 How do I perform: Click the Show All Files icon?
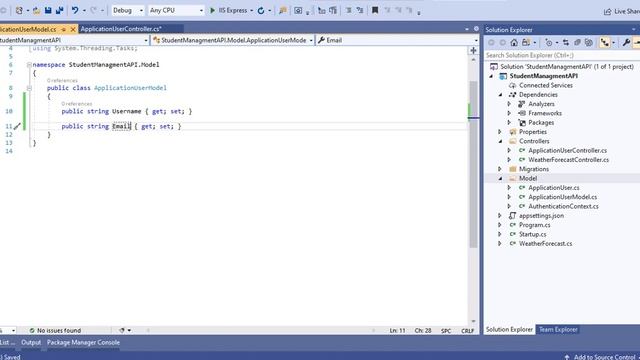(x=589, y=42)
